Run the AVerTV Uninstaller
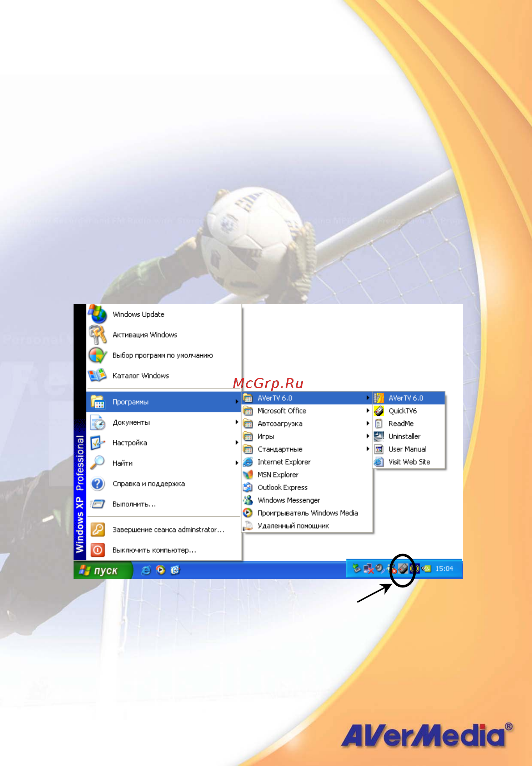The image size is (532, 766). coord(409,436)
